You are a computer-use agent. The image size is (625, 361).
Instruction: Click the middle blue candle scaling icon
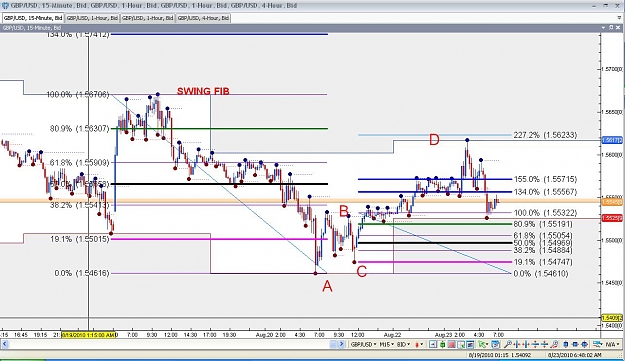tap(575, 344)
